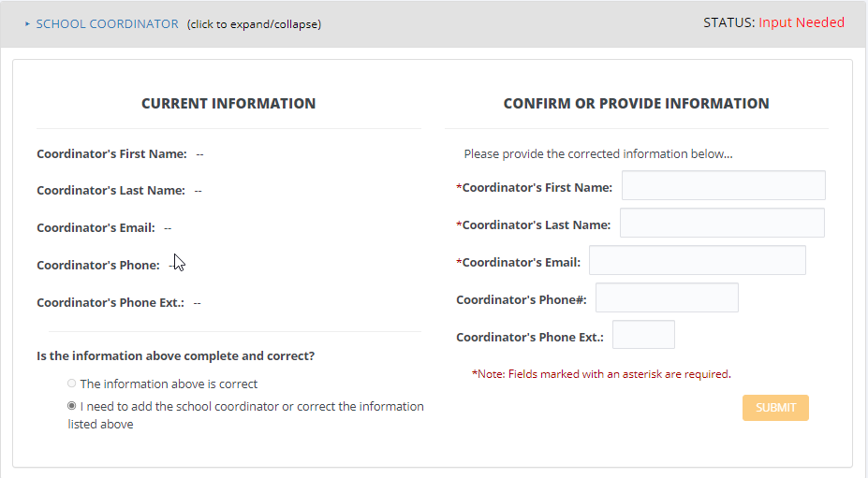Focus the Coordinator's Last Name text box
Screen dimensions: 868x478
click(722, 223)
